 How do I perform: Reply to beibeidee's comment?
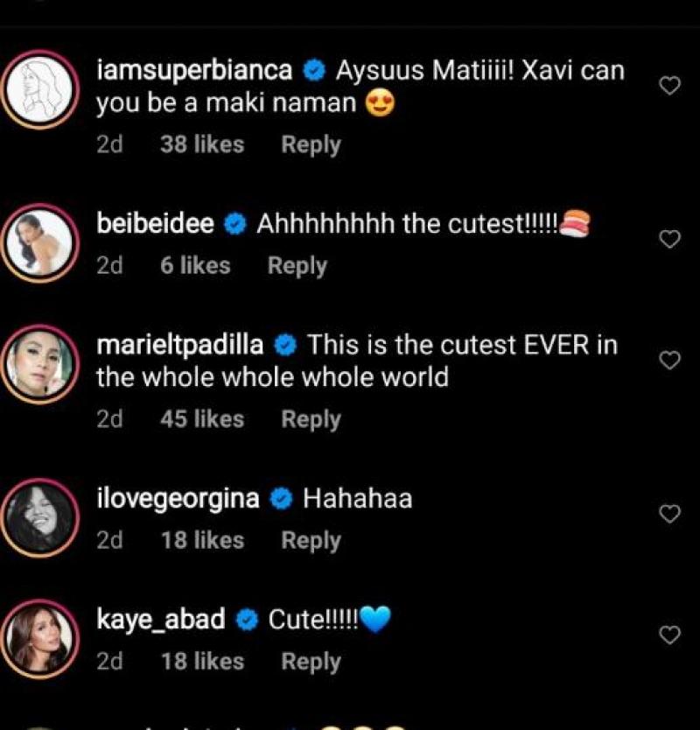coord(297,266)
